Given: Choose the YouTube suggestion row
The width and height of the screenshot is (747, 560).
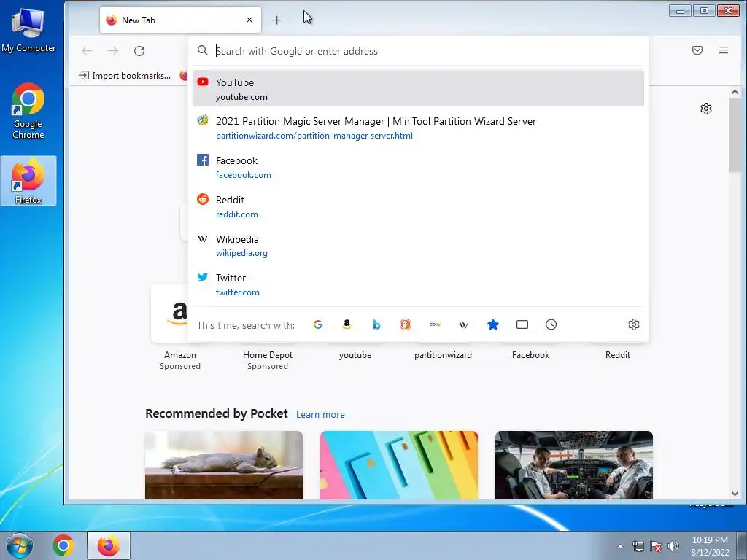Looking at the screenshot, I should 418,89.
